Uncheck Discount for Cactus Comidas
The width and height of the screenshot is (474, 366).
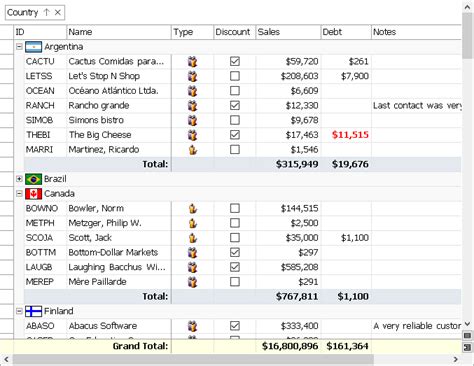235,61
